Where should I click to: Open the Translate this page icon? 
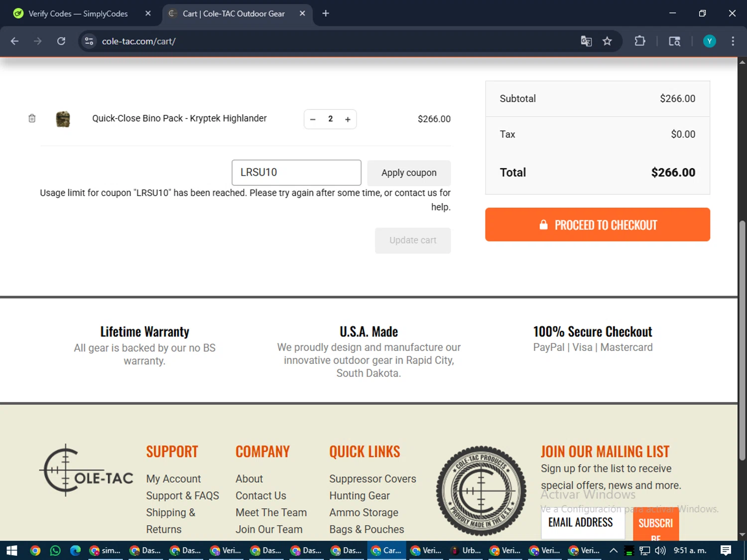tap(586, 41)
